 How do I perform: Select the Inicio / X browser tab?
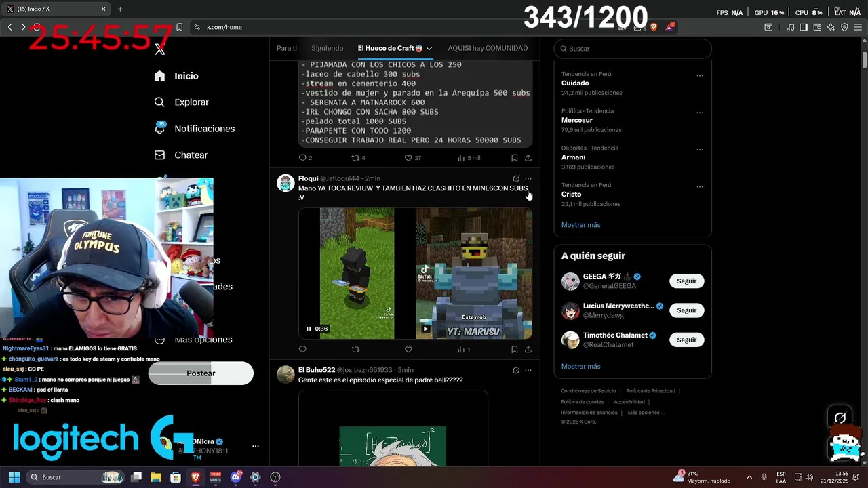pyautogui.click(x=58, y=9)
